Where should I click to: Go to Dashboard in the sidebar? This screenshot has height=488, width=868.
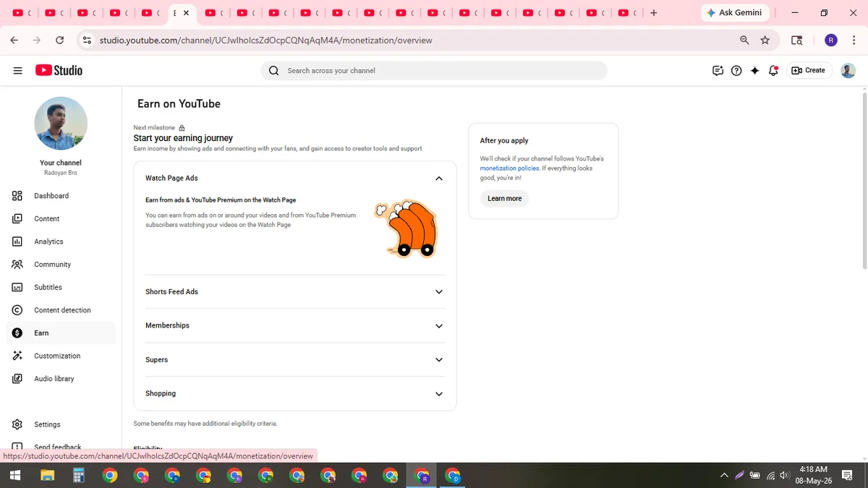coord(61,196)
